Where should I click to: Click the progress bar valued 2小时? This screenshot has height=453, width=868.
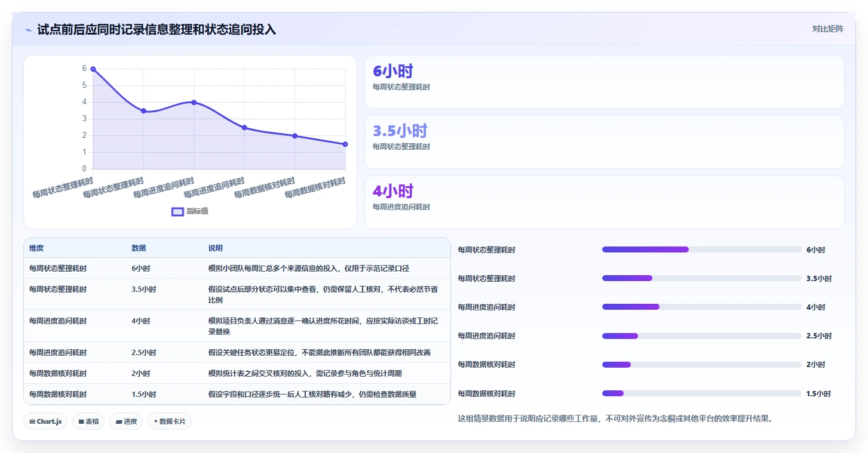702,365
